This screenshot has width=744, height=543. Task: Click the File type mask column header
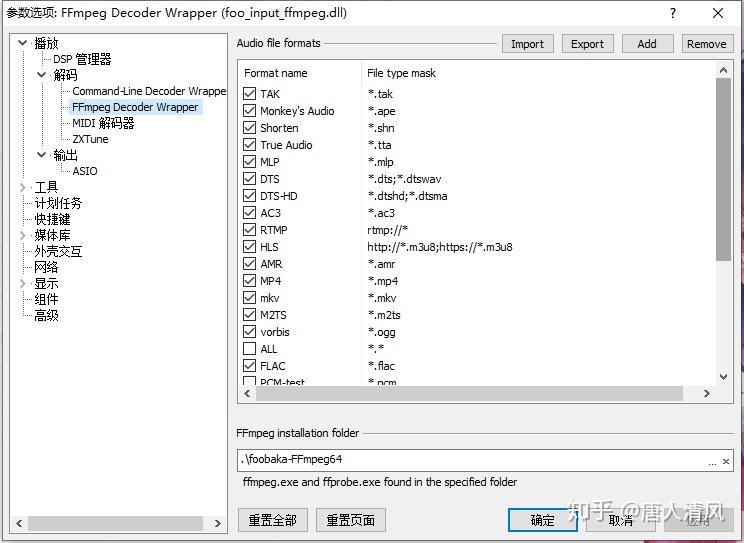tap(401, 73)
